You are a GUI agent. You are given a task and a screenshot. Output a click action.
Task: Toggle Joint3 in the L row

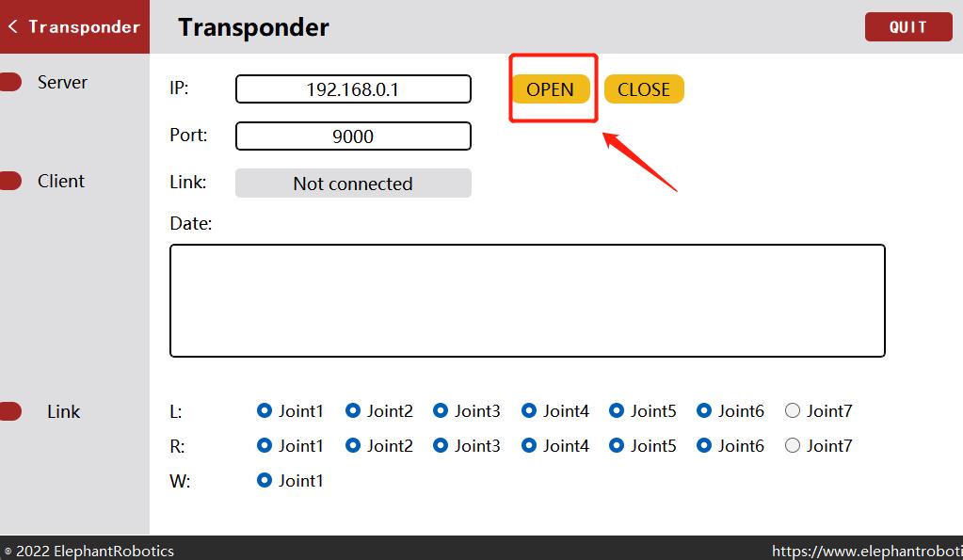[x=441, y=410]
